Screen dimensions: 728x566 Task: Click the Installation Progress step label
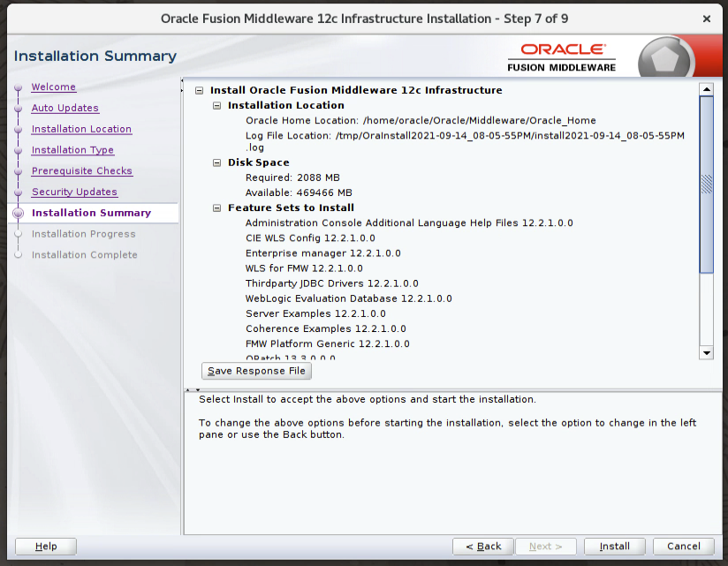(84, 234)
